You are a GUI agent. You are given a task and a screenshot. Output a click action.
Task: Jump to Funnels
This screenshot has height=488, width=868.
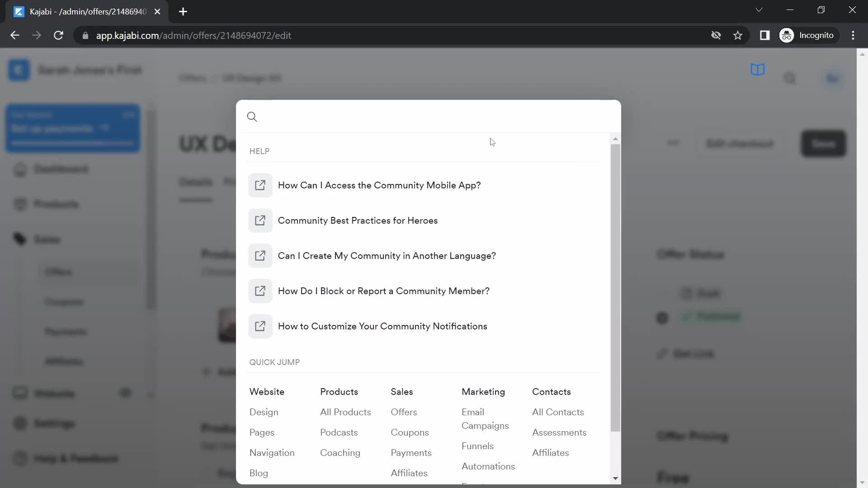coord(478,446)
